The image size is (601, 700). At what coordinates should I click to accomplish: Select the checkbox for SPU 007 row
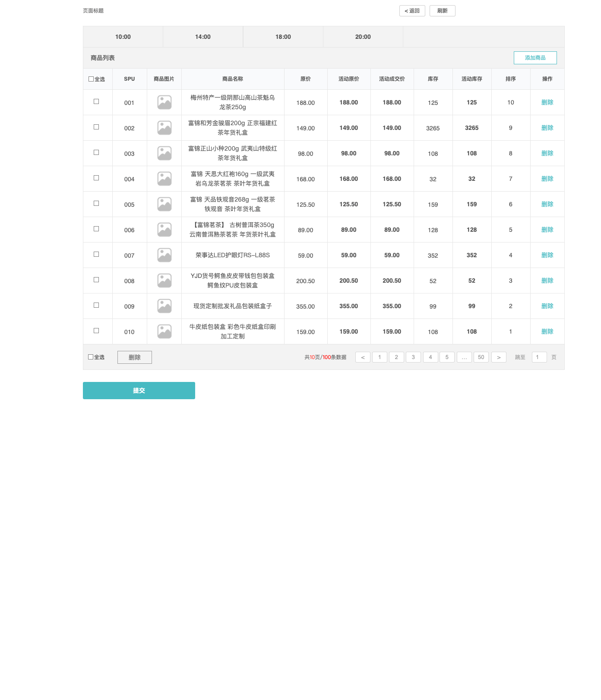[96, 254]
